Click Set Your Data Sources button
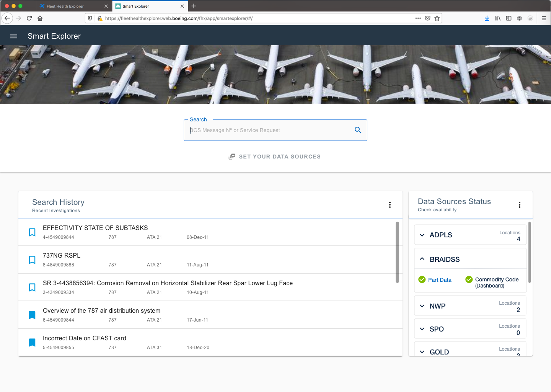The image size is (551, 392). tap(275, 157)
